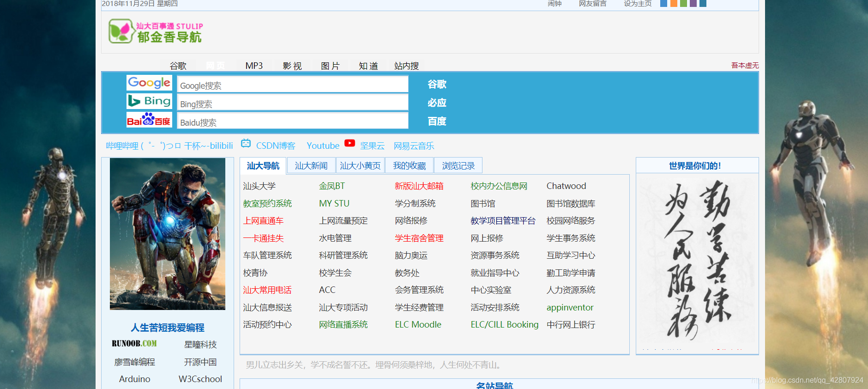
Task: Switch to the 我的收藏 tab
Action: coord(409,166)
